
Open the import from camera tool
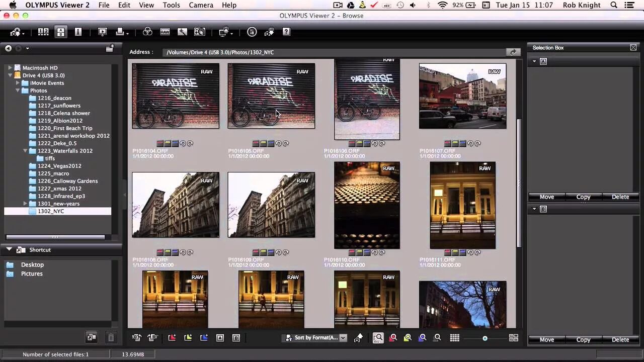point(17,32)
